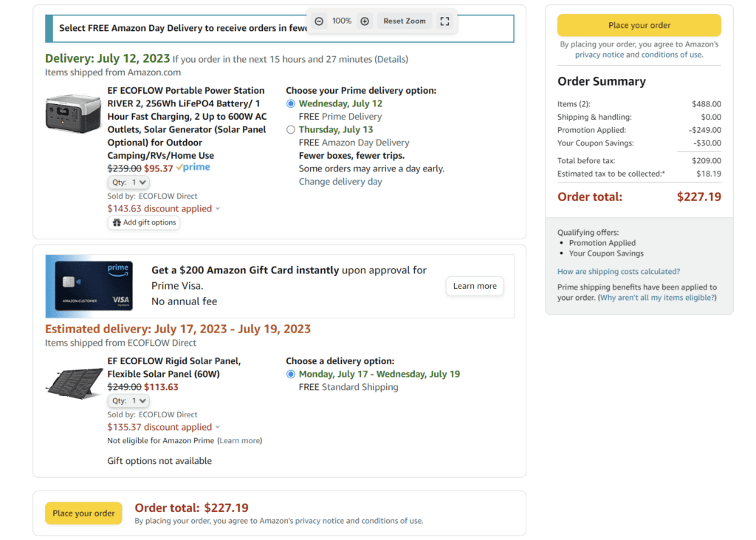Click the gift icon in Add gift options
The image size is (756, 540).
point(117,222)
